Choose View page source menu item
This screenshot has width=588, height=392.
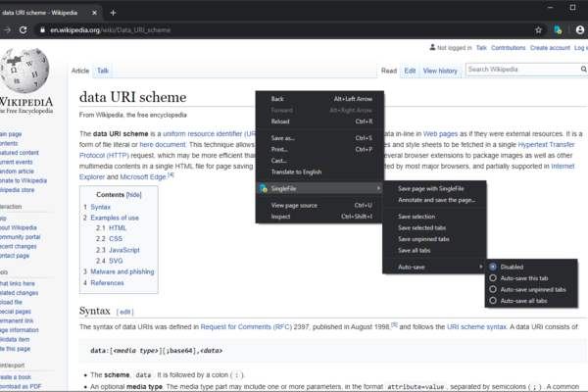[319, 205]
